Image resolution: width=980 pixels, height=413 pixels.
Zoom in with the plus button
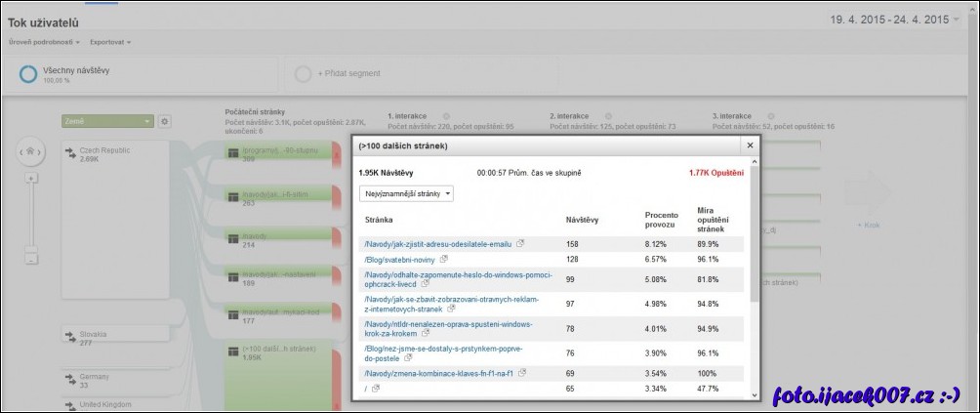coord(31,179)
